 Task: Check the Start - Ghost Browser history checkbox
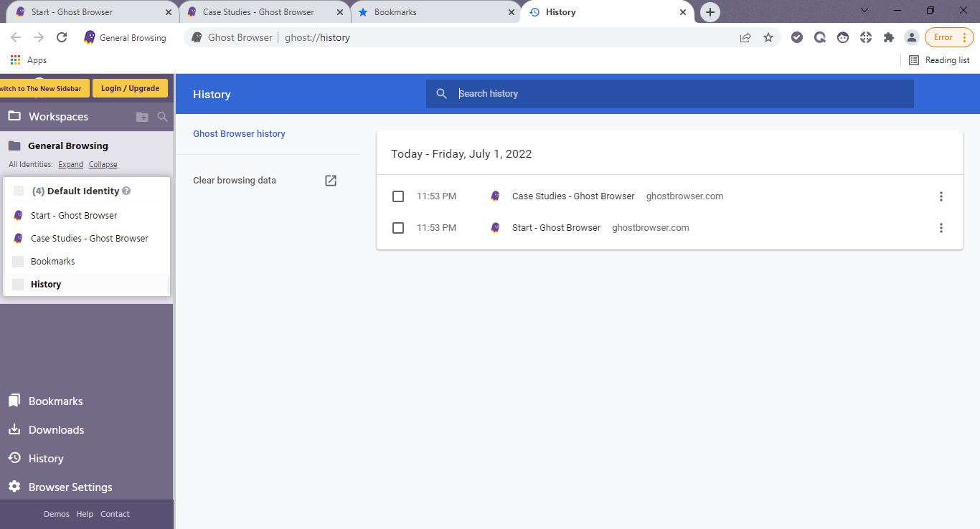tap(398, 228)
